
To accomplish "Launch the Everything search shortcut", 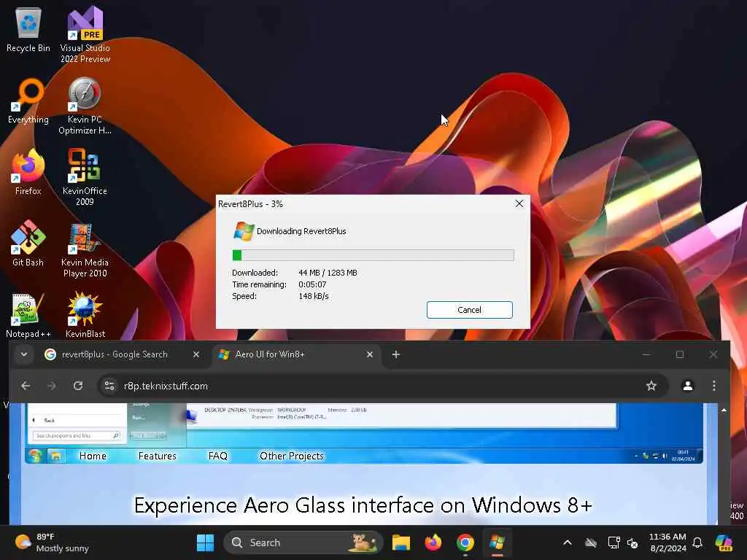I will 28,101.
